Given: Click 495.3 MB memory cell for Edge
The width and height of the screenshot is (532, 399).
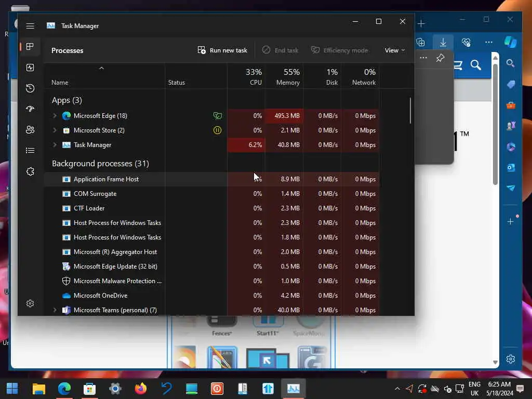Looking at the screenshot, I should 284,116.
